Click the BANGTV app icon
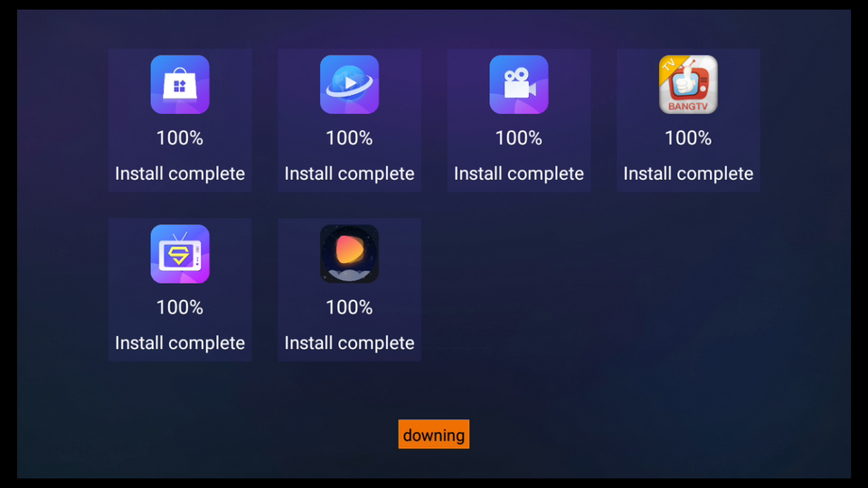Viewport: 868px width, 488px height. (688, 85)
